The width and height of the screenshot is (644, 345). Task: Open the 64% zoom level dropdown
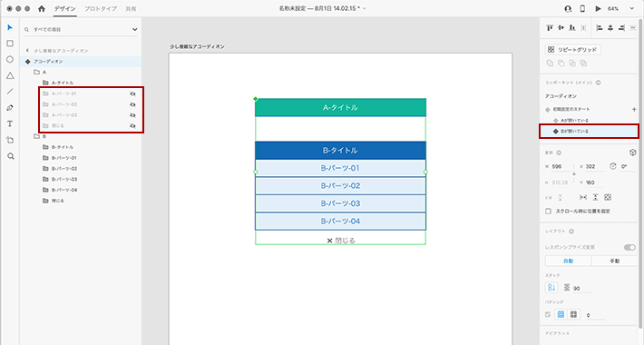pos(631,9)
